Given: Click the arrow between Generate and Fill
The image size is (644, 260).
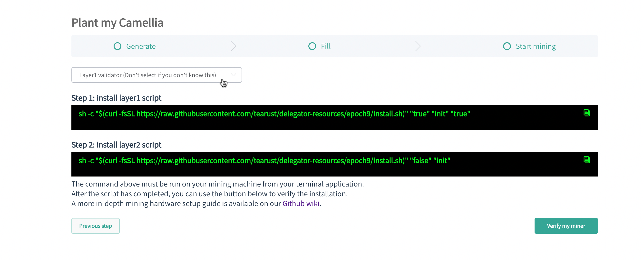Looking at the screenshot, I should tap(233, 46).
